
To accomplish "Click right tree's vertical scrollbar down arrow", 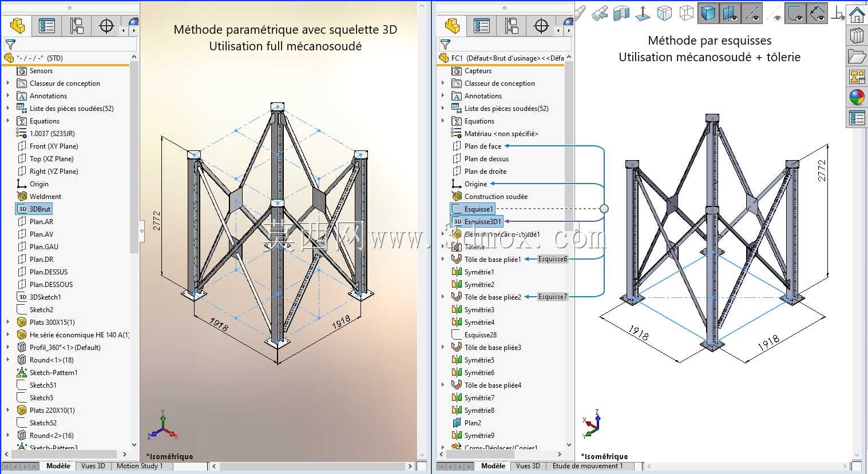I will tap(569, 444).
